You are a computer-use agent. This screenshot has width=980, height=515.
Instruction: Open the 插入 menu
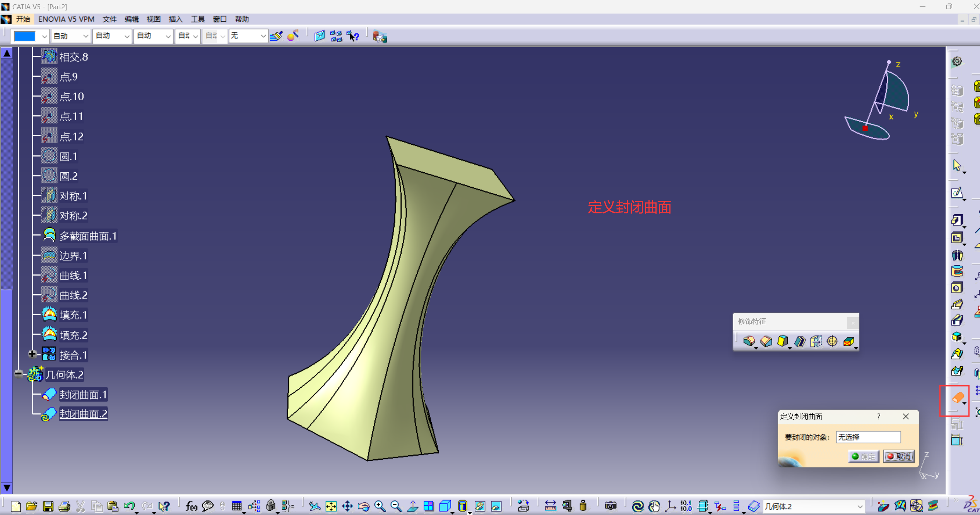[x=175, y=19]
